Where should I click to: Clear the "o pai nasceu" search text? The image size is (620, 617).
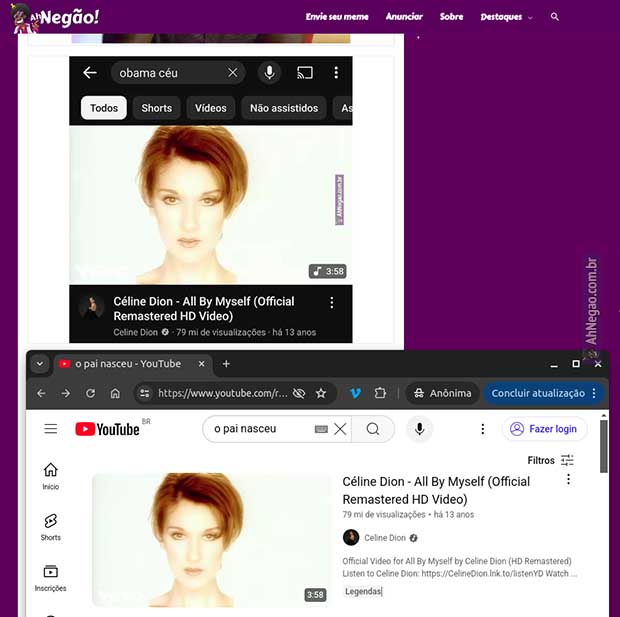click(340, 429)
